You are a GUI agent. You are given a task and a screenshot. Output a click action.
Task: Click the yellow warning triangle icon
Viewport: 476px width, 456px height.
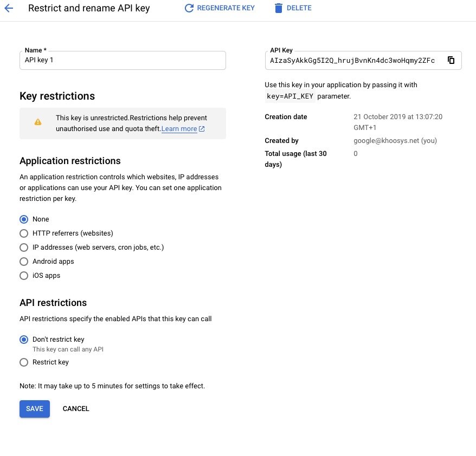click(38, 122)
